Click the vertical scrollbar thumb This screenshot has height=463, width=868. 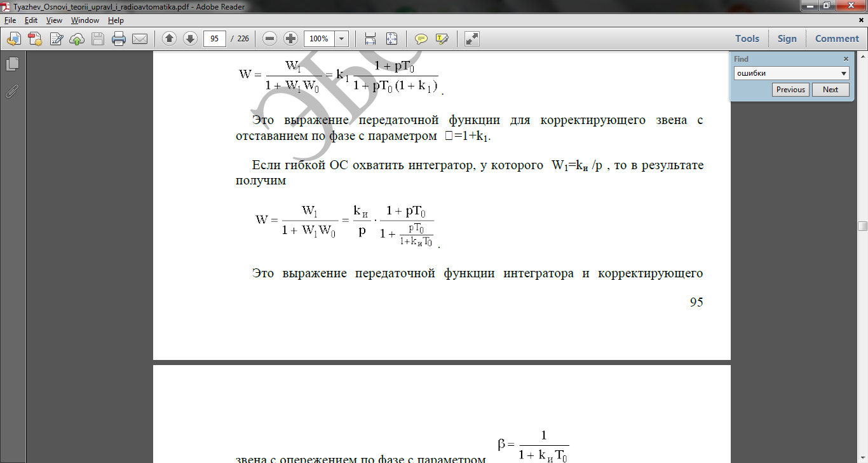click(862, 226)
